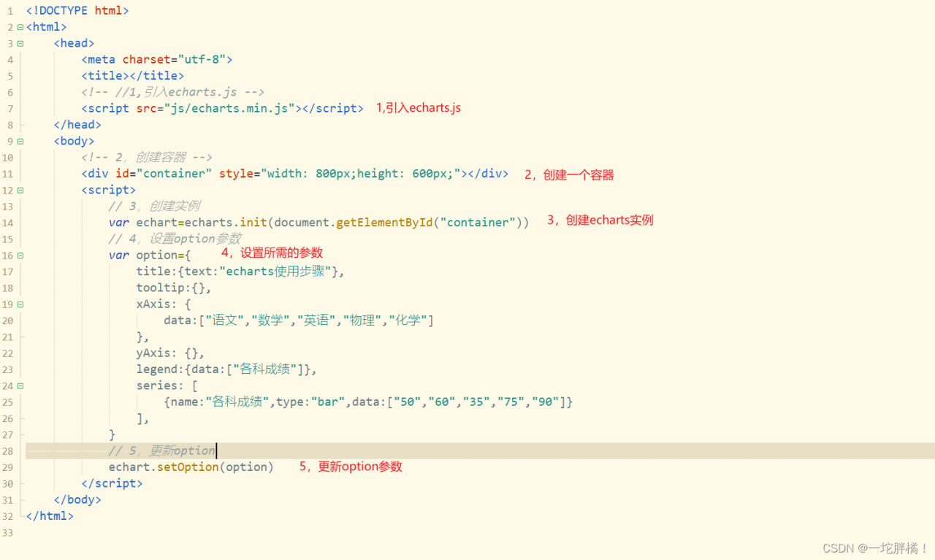The height and width of the screenshot is (560, 935).
Task: Click the "35" value in series data
Action: 479,402
